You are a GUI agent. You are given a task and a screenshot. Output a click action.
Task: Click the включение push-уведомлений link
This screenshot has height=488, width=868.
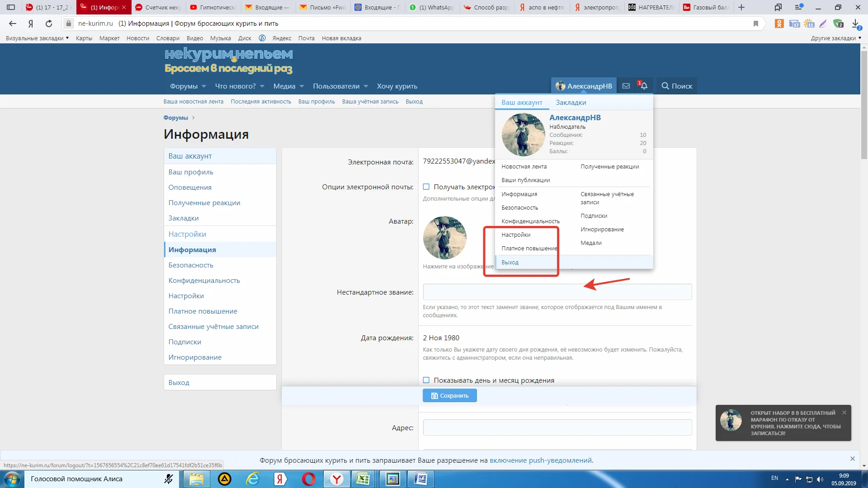(x=541, y=460)
